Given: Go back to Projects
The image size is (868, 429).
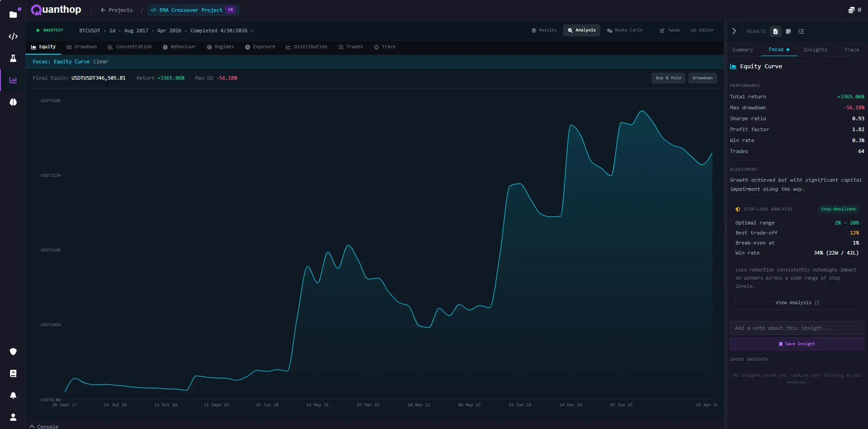Looking at the screenshot, I should [117, 10].
